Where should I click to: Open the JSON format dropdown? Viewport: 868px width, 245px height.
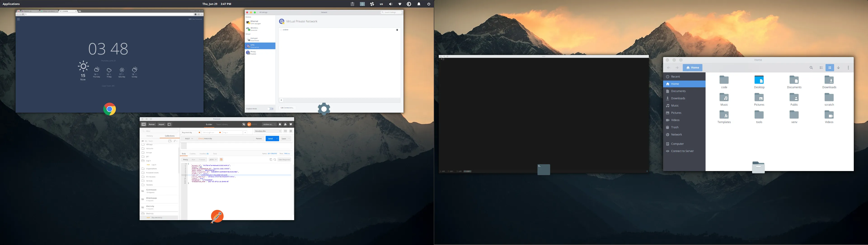[x=213, y=159]
